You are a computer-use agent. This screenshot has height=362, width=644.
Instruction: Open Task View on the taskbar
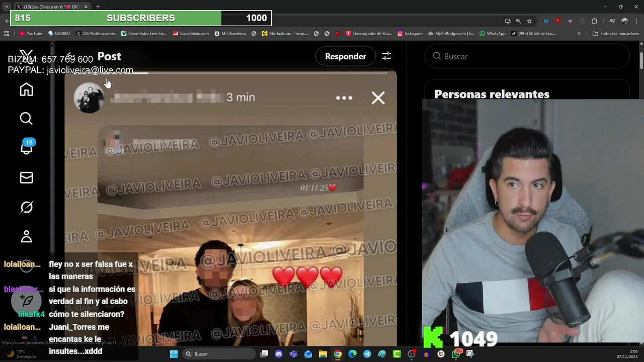264,354
